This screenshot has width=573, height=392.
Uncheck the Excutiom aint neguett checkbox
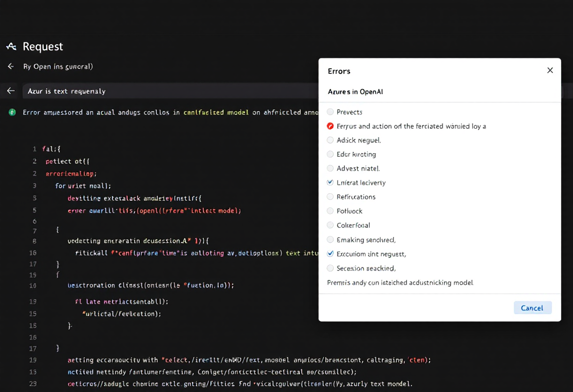pos(330,254)
